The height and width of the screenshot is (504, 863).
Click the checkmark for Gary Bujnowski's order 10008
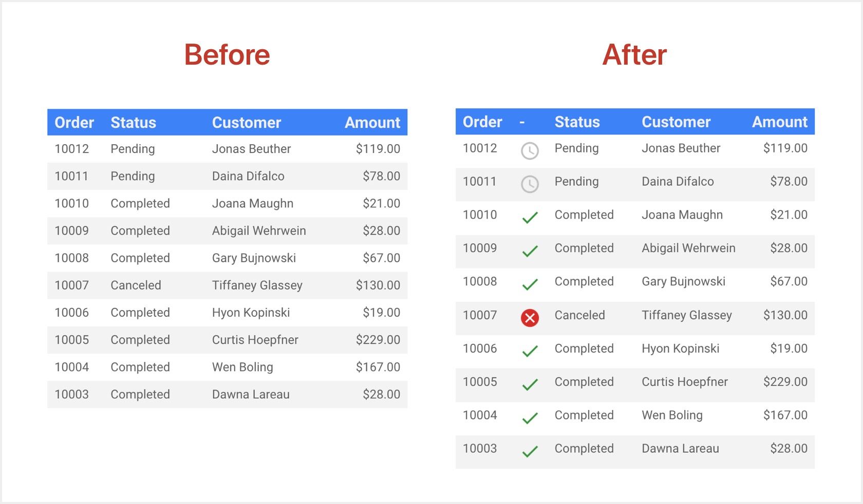(530, 284)
